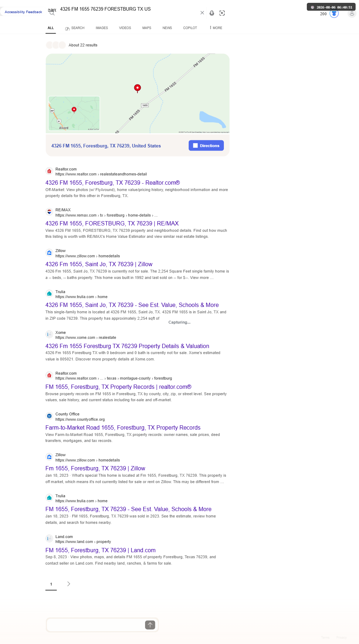The image size is (359, 644).
Task: Open FM 1655, Forestburg Land.com result
Action: (x=100, y=550)
